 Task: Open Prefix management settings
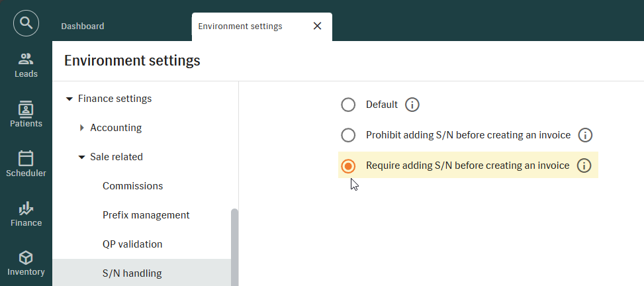click(146, 215)
